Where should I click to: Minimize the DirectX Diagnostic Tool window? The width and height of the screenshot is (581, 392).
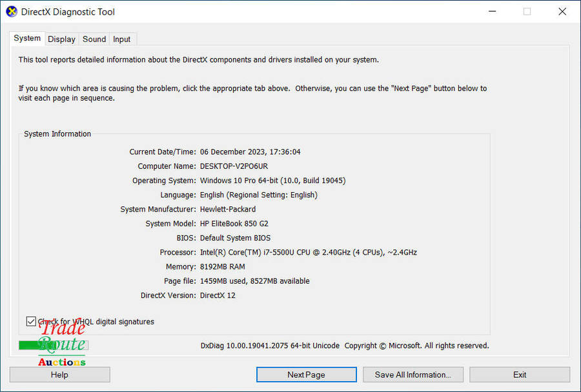coord(492,12)
